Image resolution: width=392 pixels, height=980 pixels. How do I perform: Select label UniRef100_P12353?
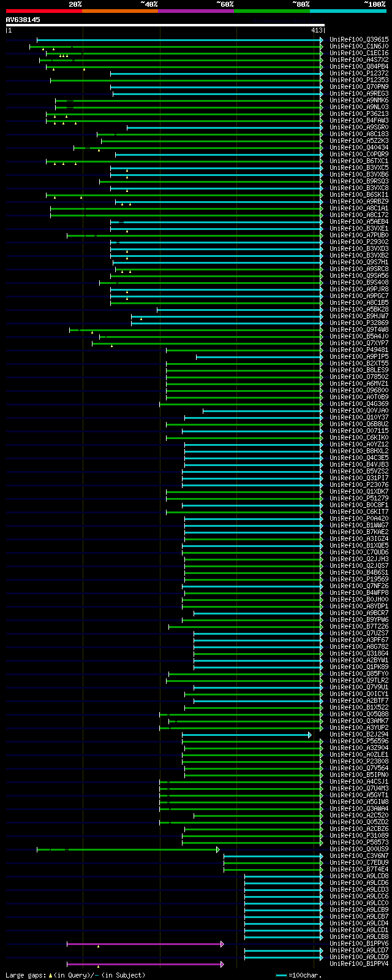(359, 80)
